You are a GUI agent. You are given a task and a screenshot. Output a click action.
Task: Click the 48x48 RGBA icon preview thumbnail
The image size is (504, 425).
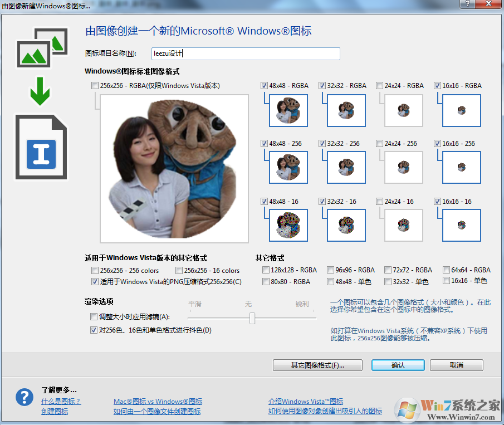(x=288, y=111)
